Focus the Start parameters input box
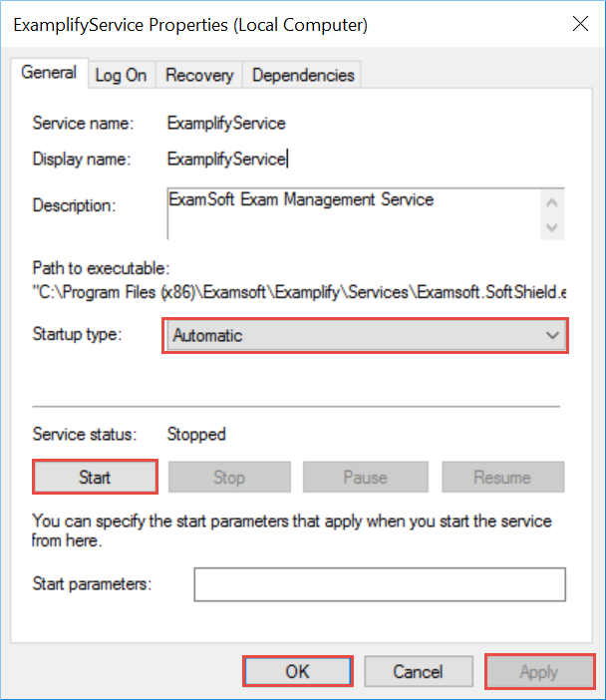The width and height of the screenshot is (606, 700). [380, 584]
